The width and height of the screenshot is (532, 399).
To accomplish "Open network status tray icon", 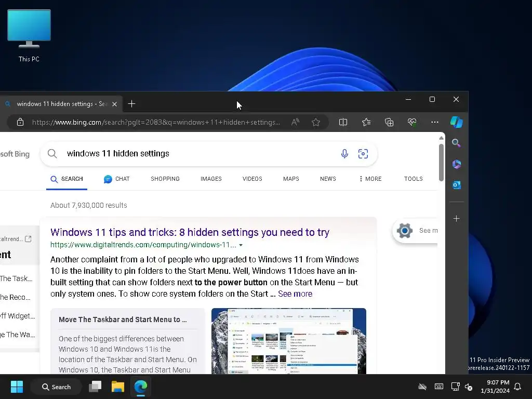I will pos(455,387).
